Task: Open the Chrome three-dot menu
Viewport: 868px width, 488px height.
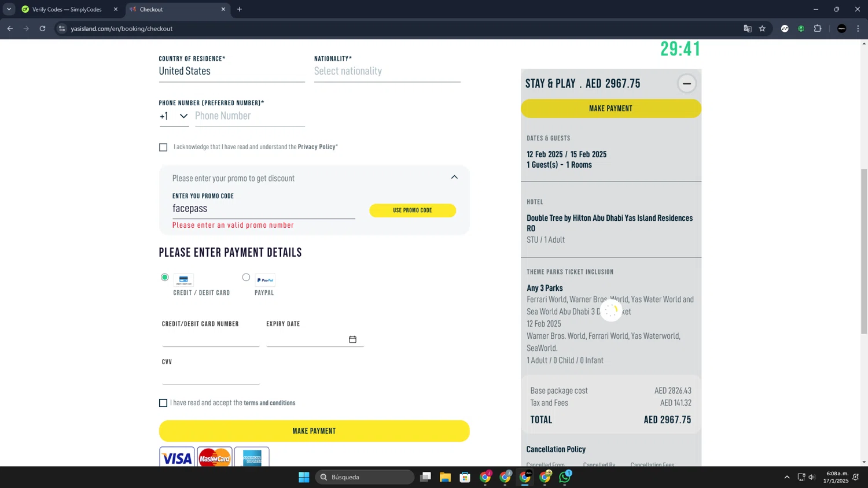Action: point(858,28)
